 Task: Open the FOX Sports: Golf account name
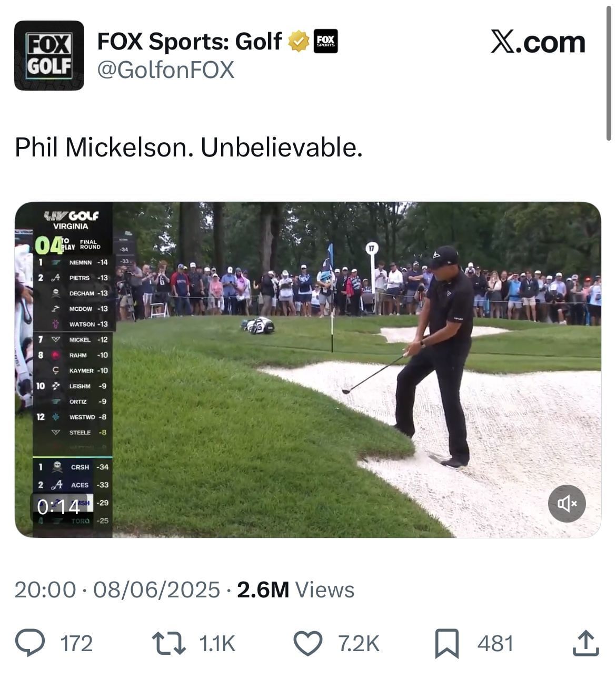(x=190, y=41)
